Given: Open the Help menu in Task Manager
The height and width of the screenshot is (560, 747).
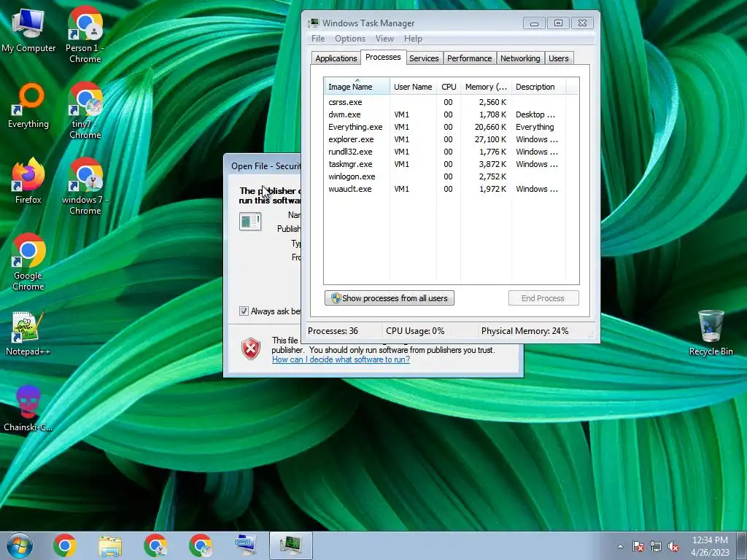Looking at the screenshot, I should tap(413, 39).
